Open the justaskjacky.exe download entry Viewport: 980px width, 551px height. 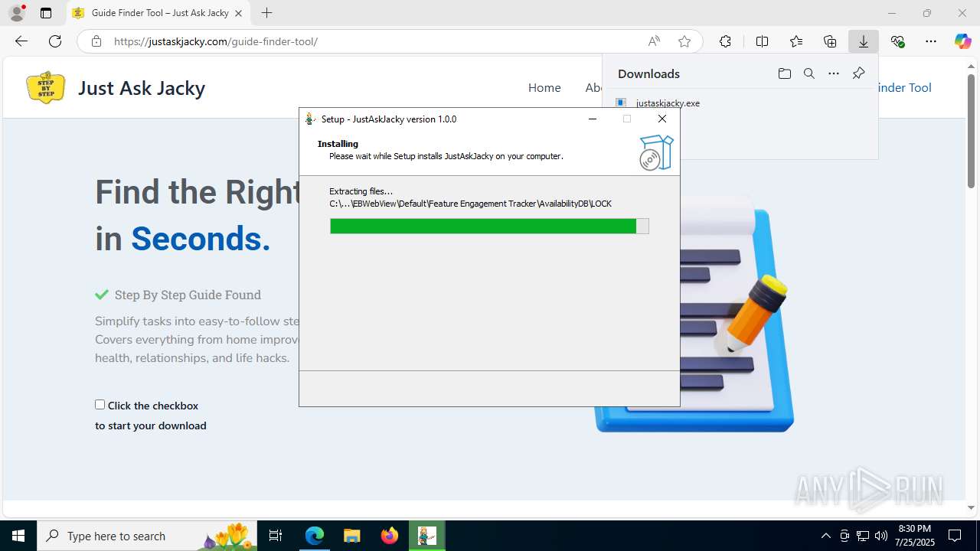[668, 103]
